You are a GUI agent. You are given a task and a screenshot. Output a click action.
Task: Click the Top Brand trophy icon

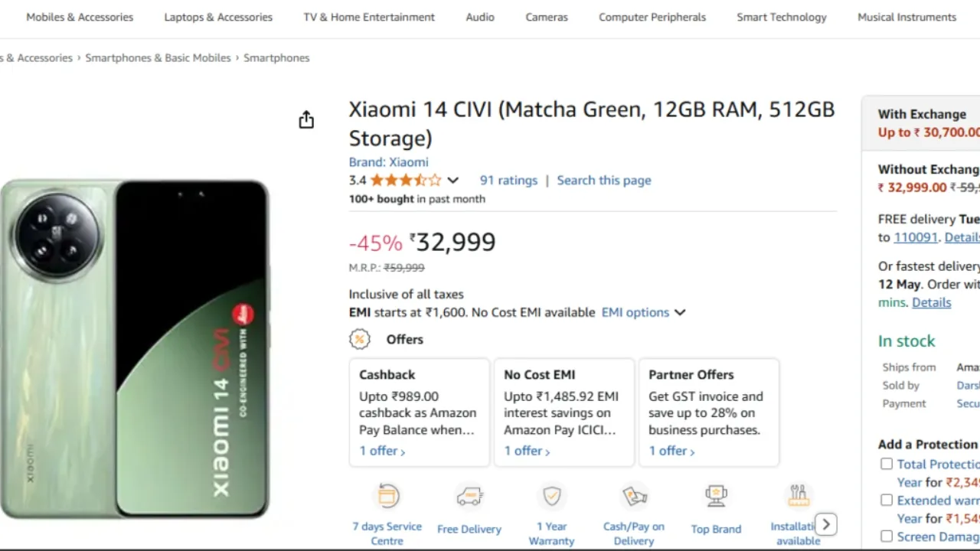point(716,496)
